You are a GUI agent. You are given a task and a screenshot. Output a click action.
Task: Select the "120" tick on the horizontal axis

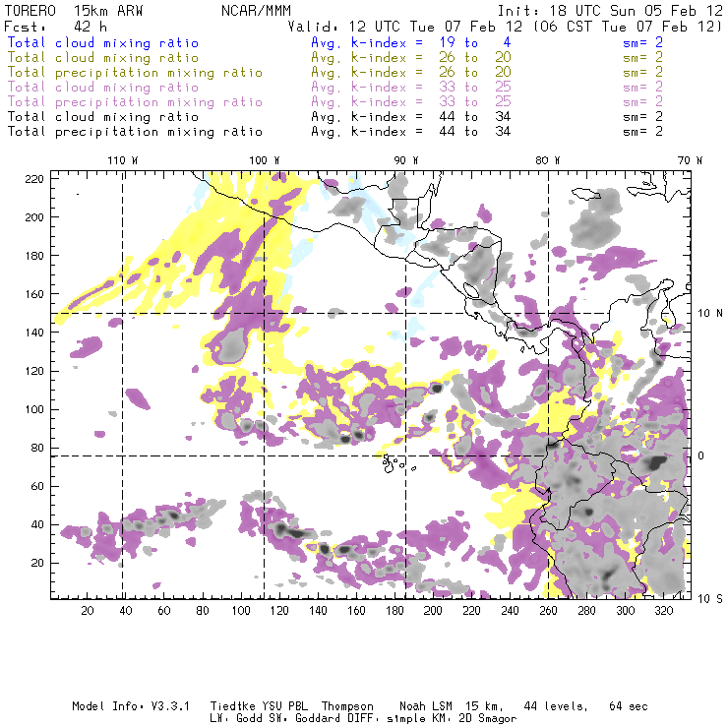pos(279,611)
